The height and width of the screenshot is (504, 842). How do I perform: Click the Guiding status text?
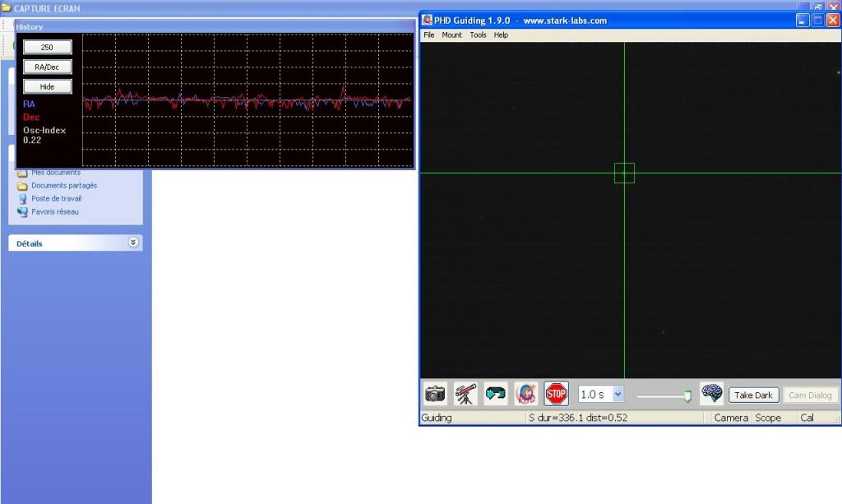437,418
